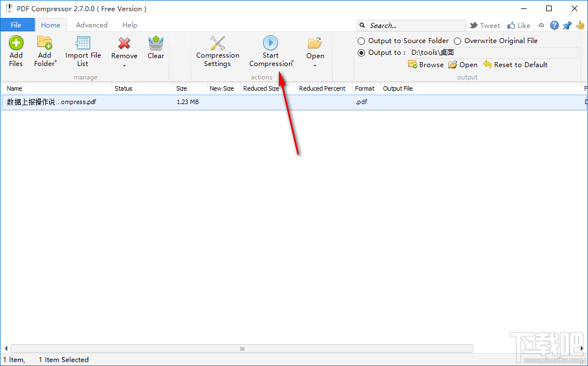Select the file row ending ompress.pdf

tap(294, 102)
